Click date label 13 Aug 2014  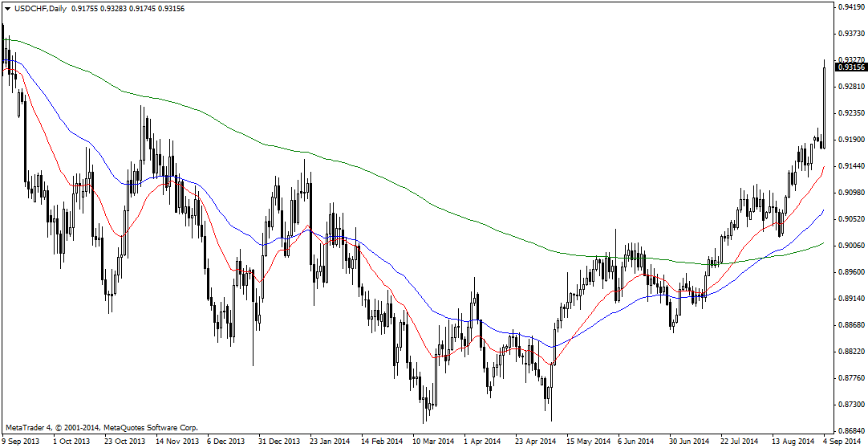click(x=793, y=442)
